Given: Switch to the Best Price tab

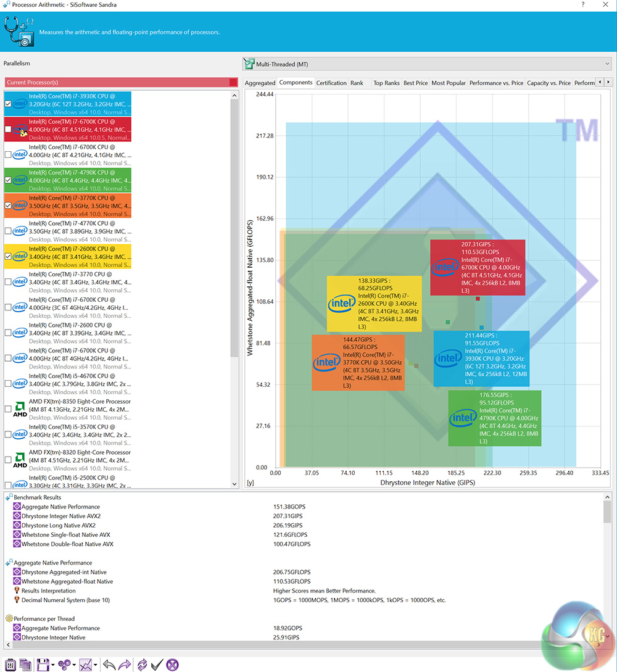Looking at the screenshot, I should tap(416, 83).
